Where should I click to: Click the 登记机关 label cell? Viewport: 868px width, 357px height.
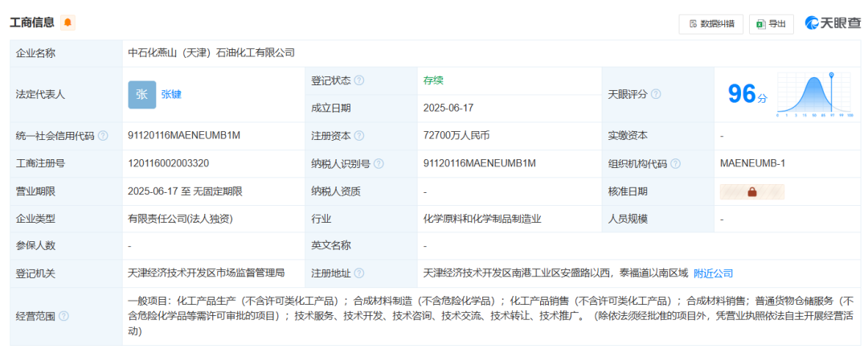click(67, 273)
